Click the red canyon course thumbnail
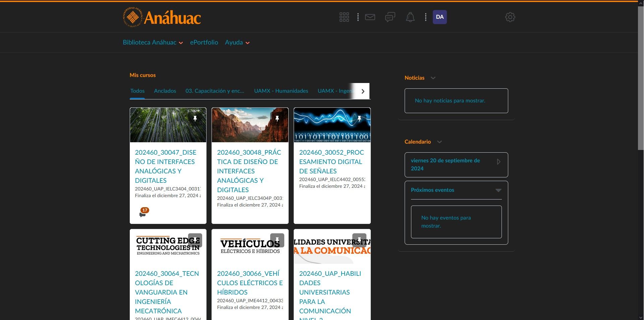 click(250, 125)
